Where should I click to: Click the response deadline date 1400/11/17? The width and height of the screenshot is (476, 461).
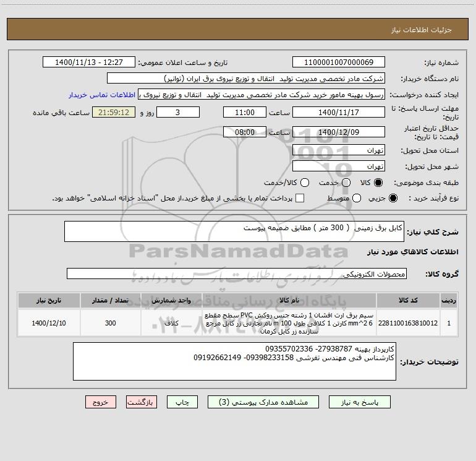tap(339, 112)
